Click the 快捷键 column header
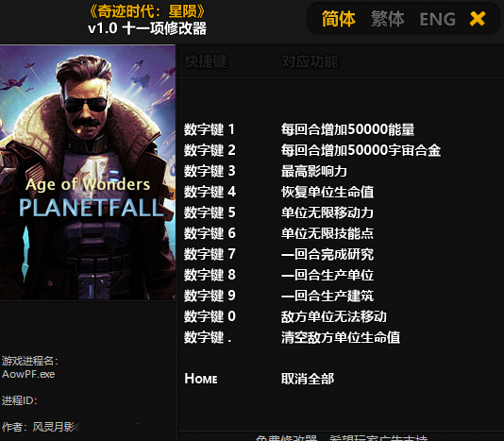 (x=206, y=61)
